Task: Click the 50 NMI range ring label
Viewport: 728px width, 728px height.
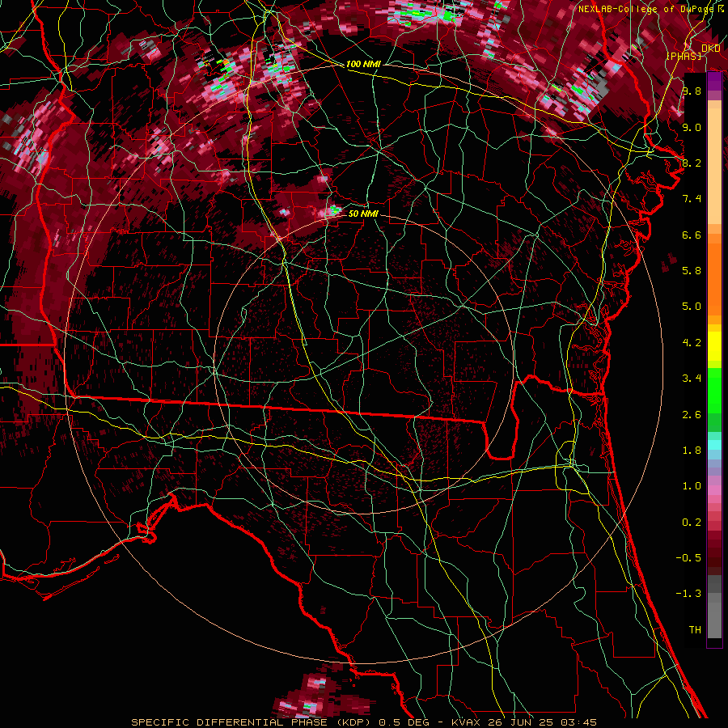Action: pos(363,214)
